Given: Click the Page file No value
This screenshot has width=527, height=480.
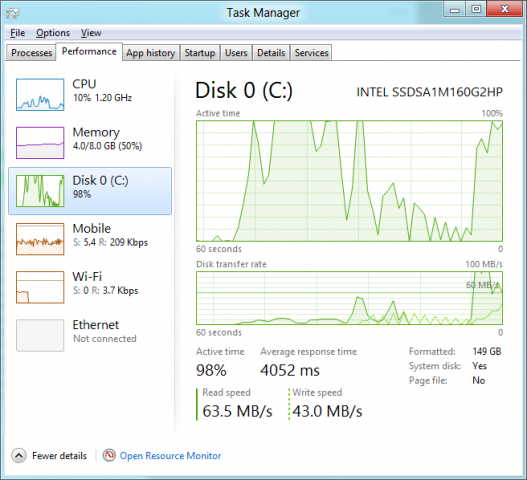Looking at the screenshot, I should pos(479,380).
